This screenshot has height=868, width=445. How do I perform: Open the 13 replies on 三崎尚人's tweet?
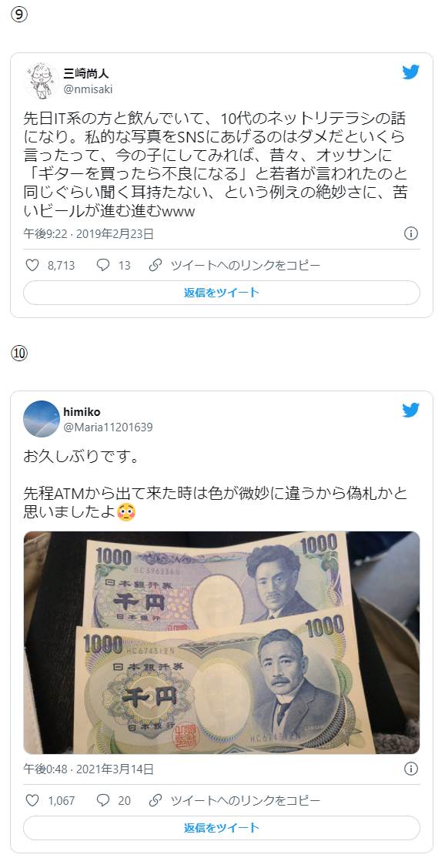[113, 266]
